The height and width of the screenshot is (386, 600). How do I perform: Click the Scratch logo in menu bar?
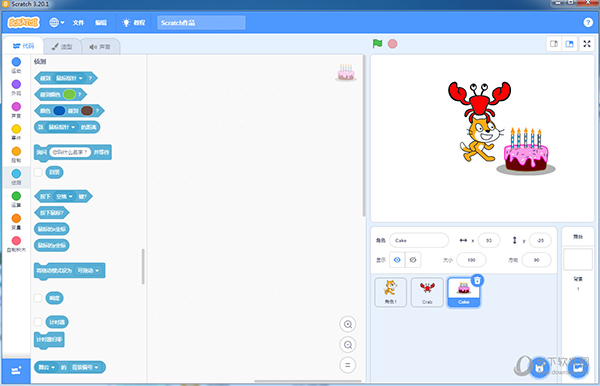click(23, 23)
